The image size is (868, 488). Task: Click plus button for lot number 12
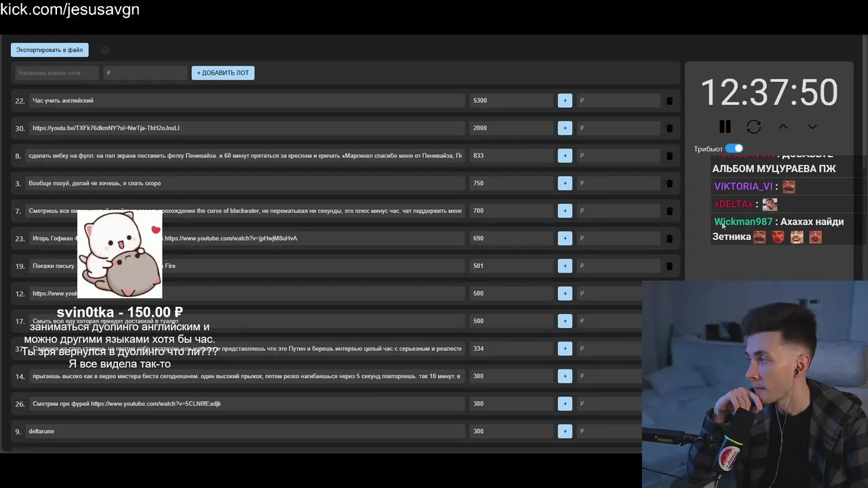[565, 293]
